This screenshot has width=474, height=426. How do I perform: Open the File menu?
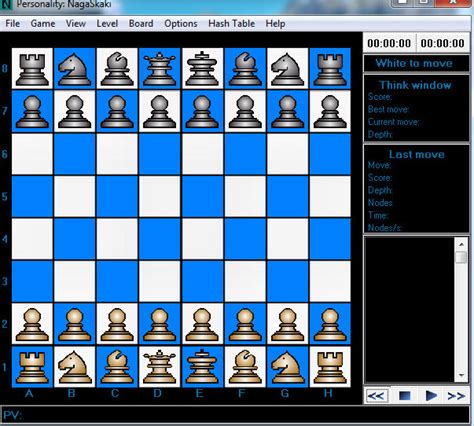(x=13, y=24)
